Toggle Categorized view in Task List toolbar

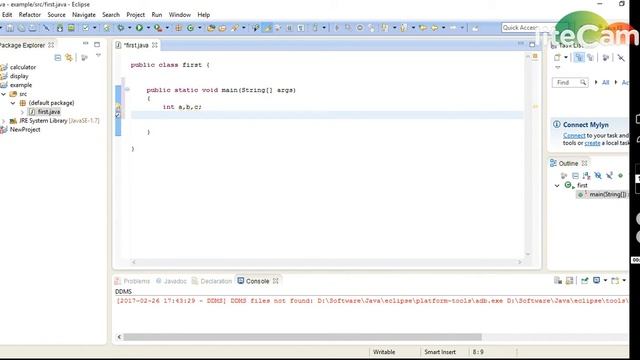click(x=579, y=58)
